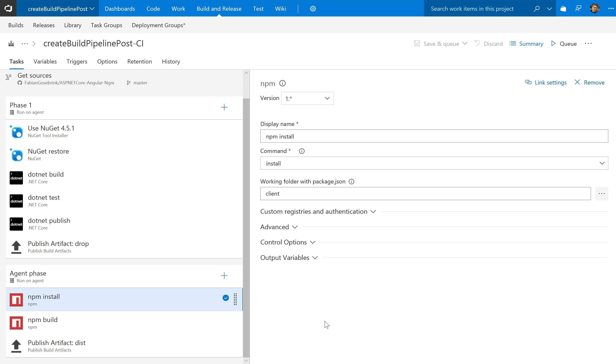
Task: Click the Remove link
Action: point(589,83)
